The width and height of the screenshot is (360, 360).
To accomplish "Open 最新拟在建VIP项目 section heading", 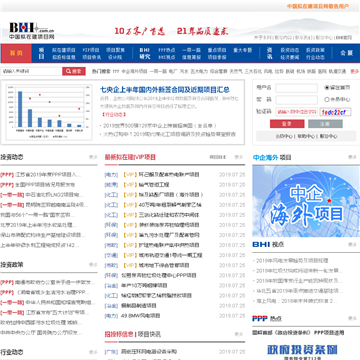I will coord(130,157).
